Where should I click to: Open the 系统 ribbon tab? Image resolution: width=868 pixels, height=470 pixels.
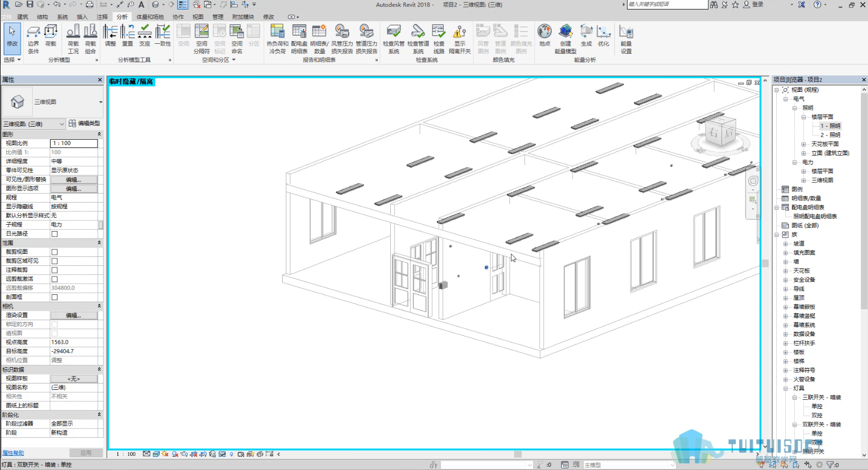(x=62, y=17)
